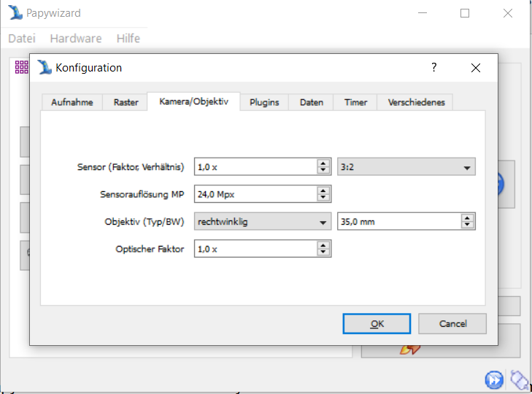This screenshot has height=394, width=532.
Task: Switch to the Aufnahme tab
Action: tap(72, 103)
